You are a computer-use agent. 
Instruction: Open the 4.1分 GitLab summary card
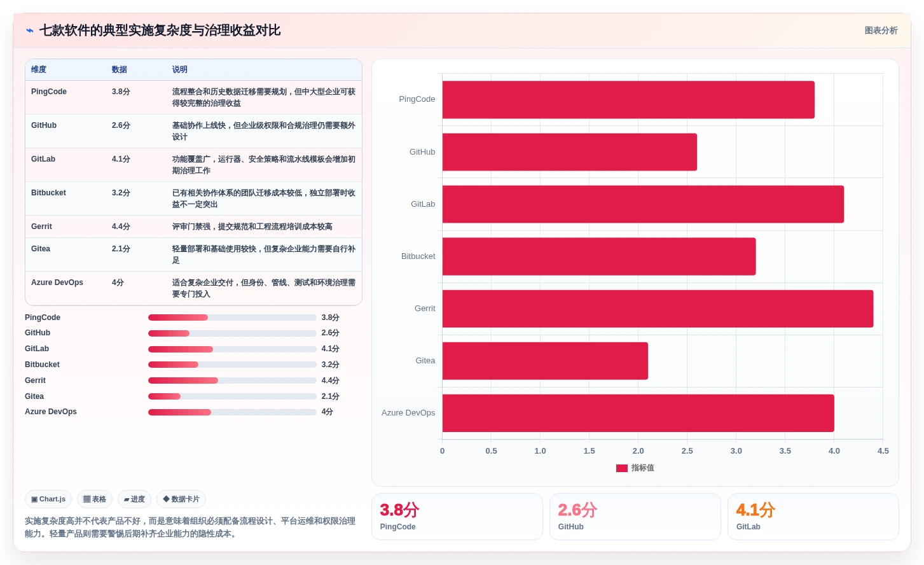(813, 517)
